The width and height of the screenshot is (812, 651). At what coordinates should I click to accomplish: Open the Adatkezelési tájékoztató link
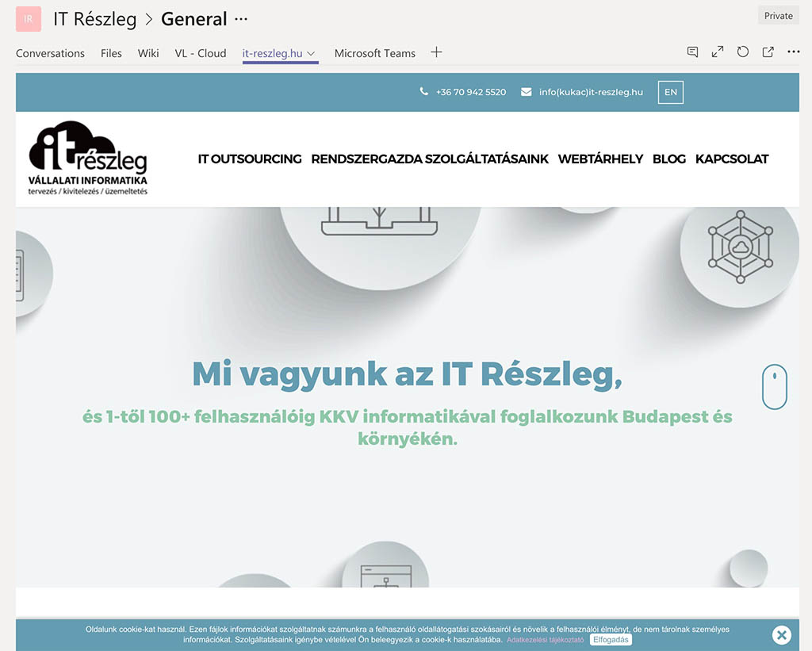pyautogui.click(x=546, y=640)
